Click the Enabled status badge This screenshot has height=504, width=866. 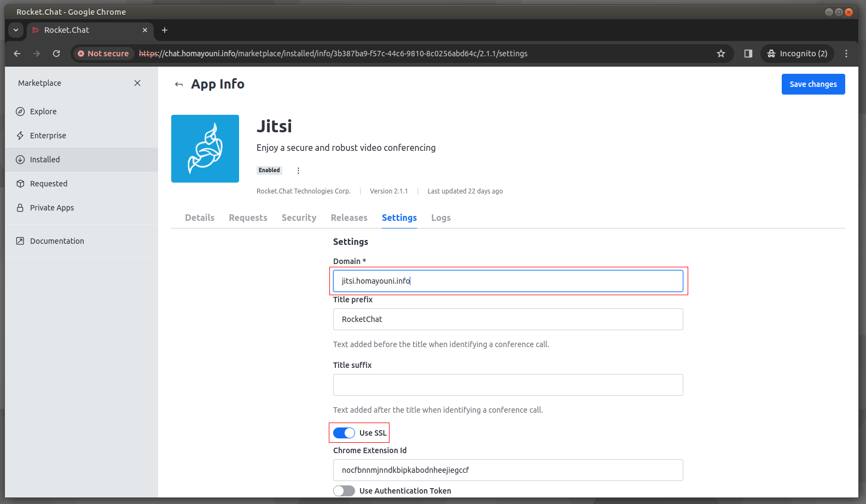click(x=269, y=171)
